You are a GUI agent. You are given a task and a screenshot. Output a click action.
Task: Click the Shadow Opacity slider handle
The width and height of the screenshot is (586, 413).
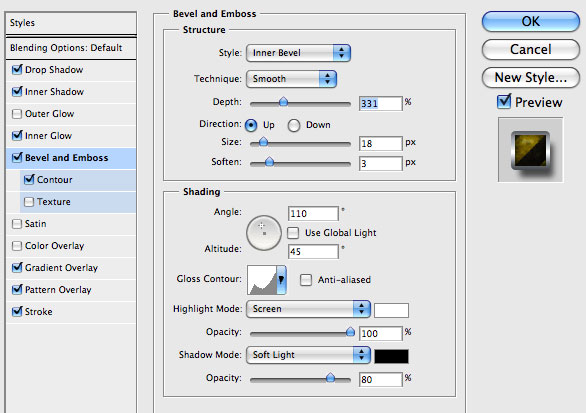click(x=330, y=378)
